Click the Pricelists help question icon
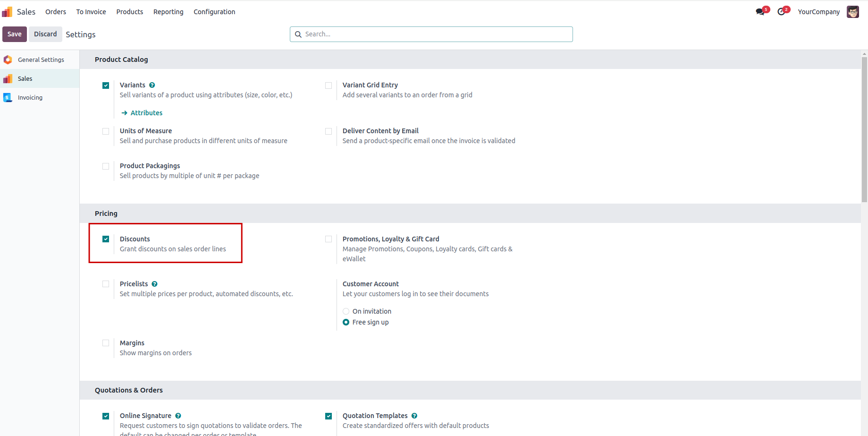This screenshot has height=436, width=868. [x=154, y=284]
